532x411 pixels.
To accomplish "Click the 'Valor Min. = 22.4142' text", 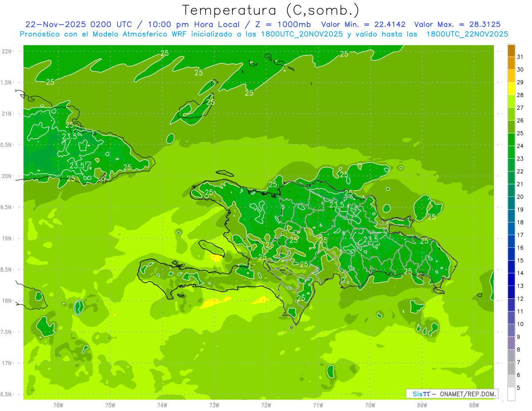I will tap(364, 24).
